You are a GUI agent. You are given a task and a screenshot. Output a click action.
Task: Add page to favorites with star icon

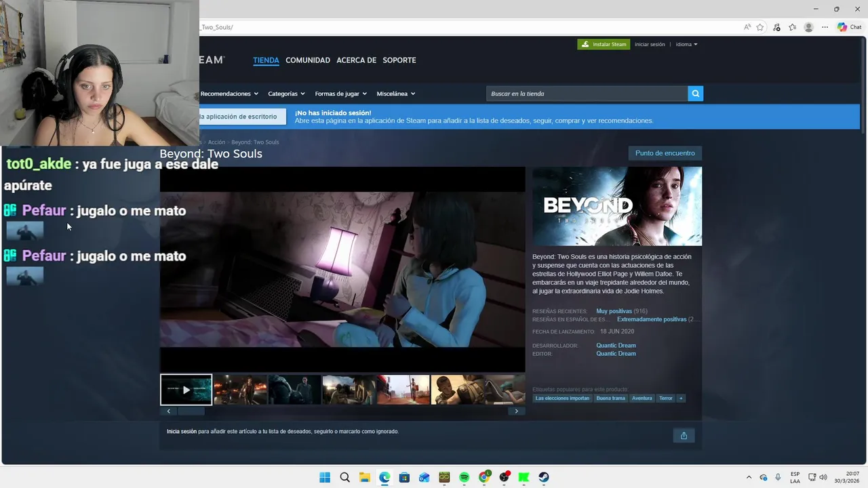point(760,27)
